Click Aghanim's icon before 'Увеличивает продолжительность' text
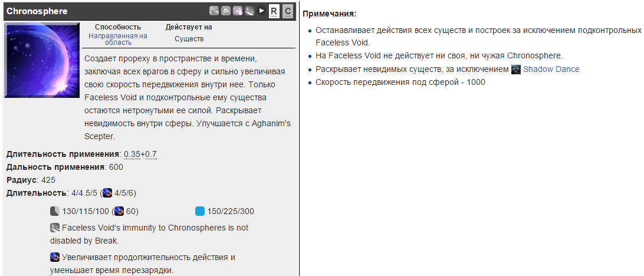The height and width of the screenshot is (276, 644). 55,257
